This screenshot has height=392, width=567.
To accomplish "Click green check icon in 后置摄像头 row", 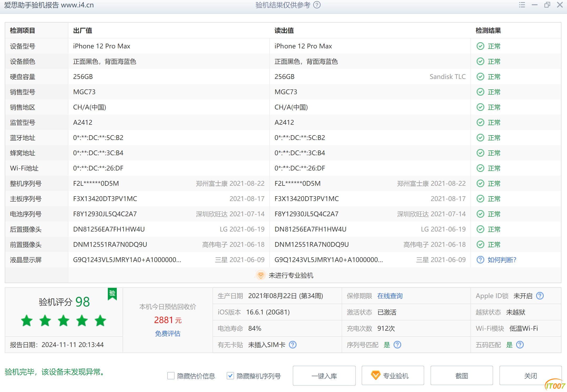I will [x=480, y=229].
